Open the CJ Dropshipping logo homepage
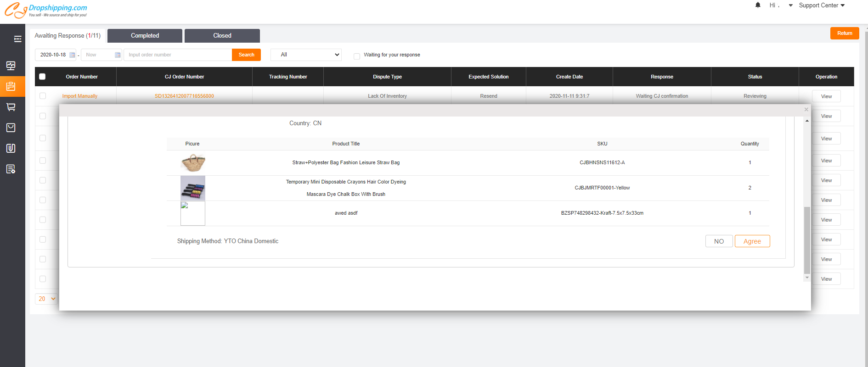The image size is (868, 367). coord(46,10)
